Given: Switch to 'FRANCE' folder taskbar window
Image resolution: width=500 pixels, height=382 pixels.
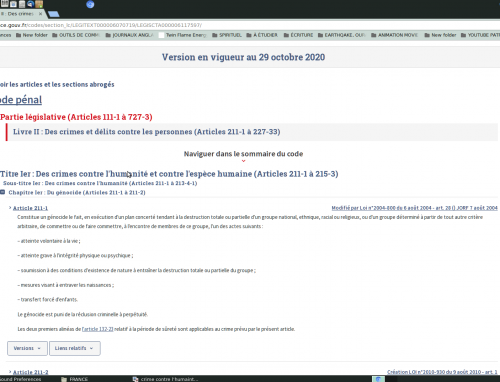Looking at the screenshot, I should pos(75,379).
